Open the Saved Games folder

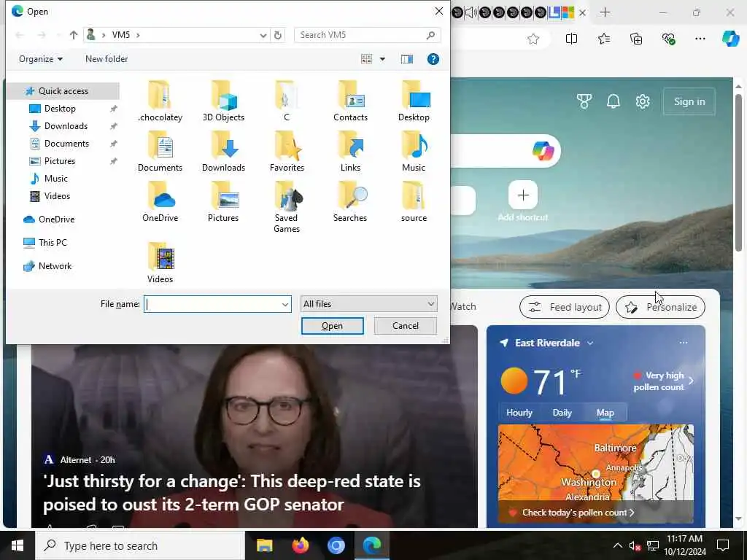point(287,207)
